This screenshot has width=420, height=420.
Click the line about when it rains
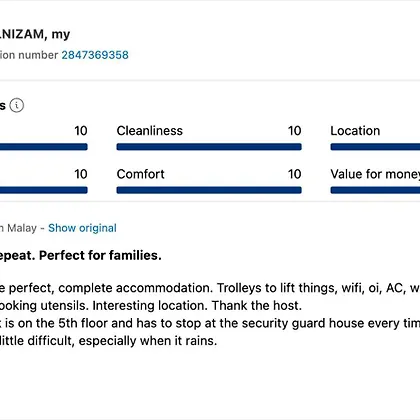(x=109, y=341)
